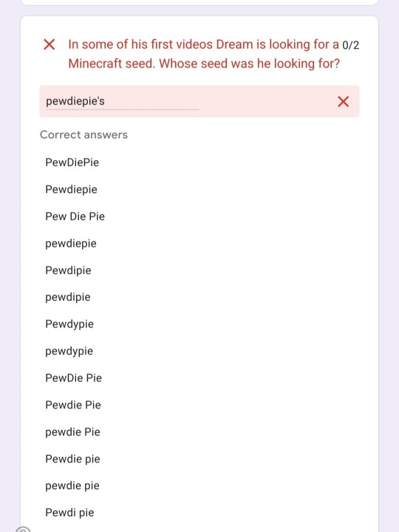Image resolution: width=399 pixels, height=532 pixels.
Task: Select the "Pewdypie" capitalized answer
Action: (x=69, y=324)
